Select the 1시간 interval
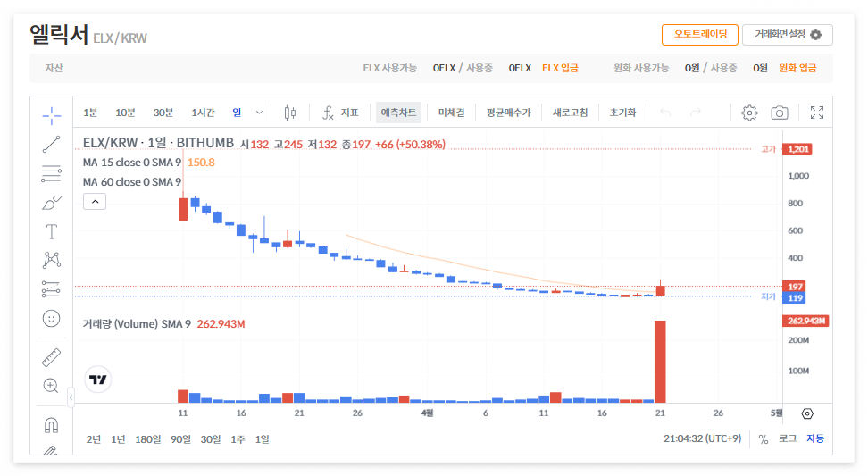This screenshot has height=476, width=868. [x=203, y=113]
